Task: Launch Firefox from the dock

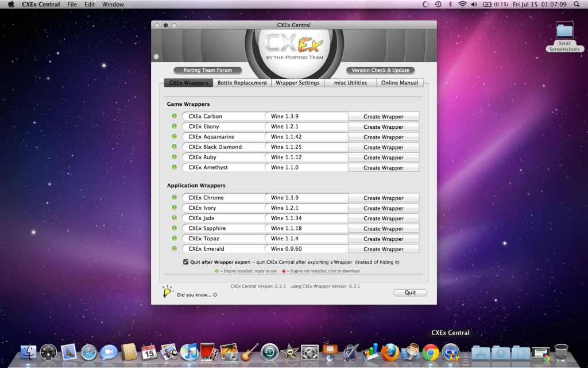Action: tap(390, 352)
